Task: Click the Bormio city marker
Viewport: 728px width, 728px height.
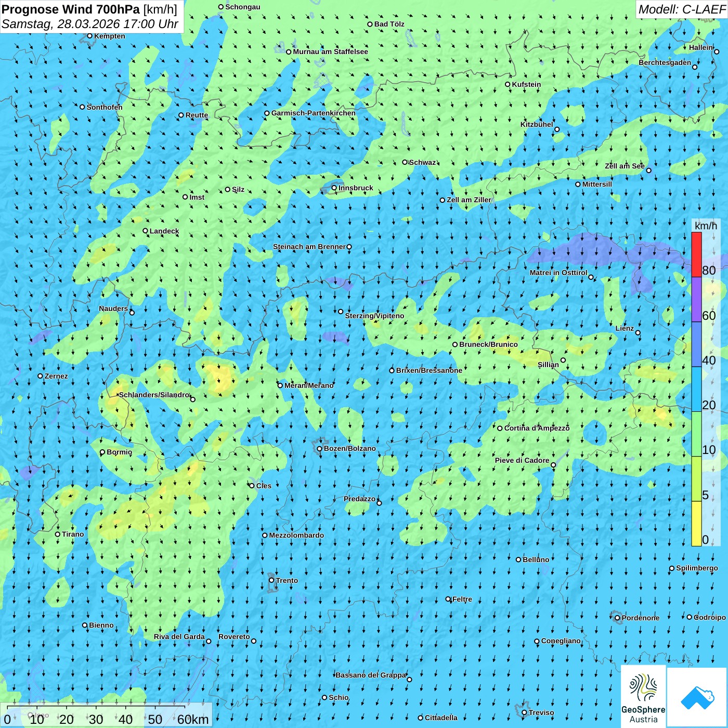Action: click(x=102, y=452)
